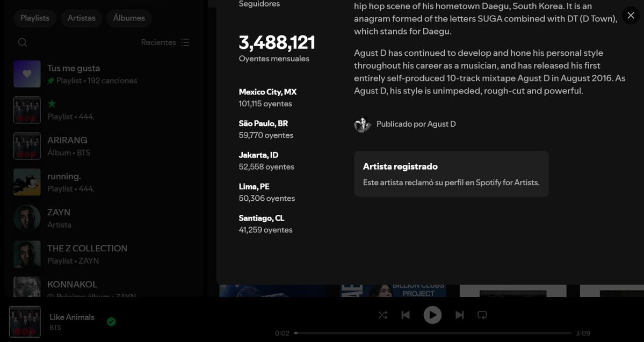Click the 3,488,121 monthly listeners figure

coord(277,43)
